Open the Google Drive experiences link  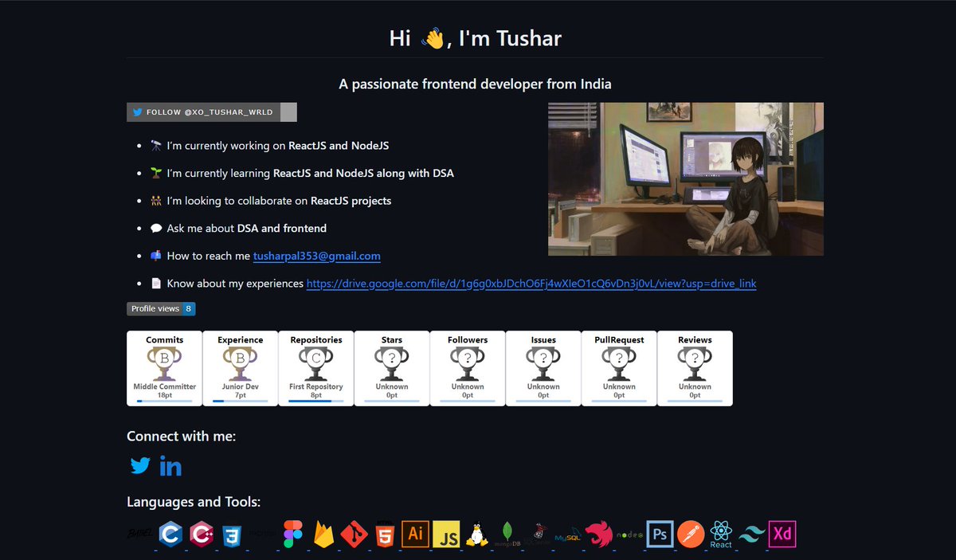coord(531,284)
